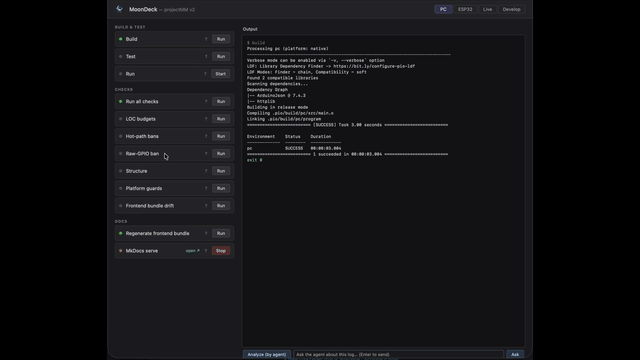The image size is (640, 360).
Task: Focus the ask-the-agent input field
Action: pyautogui.click(x=398, y=354)
